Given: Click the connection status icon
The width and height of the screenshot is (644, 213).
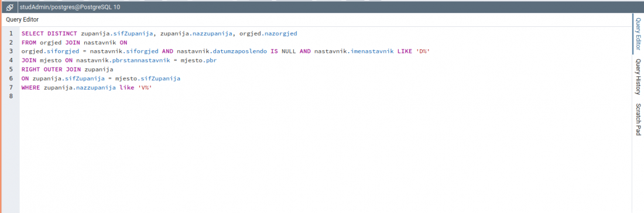Looking at the screenshot, I should click(x=10, y=8).
